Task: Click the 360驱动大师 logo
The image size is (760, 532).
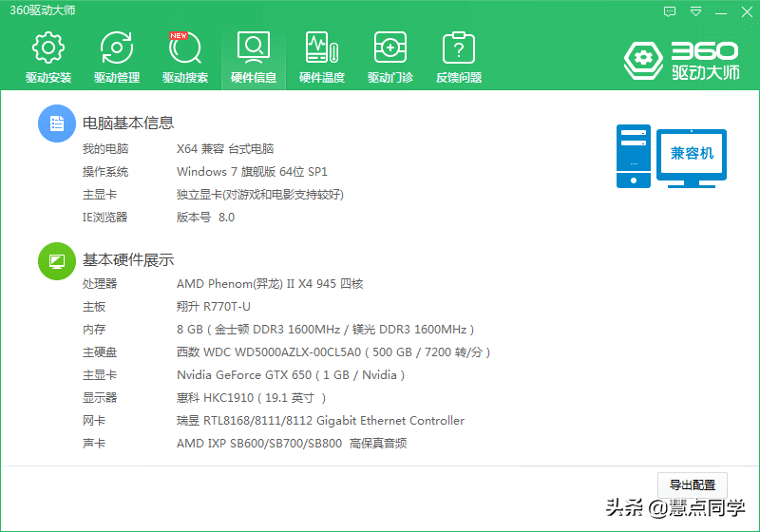Action: 682,61
